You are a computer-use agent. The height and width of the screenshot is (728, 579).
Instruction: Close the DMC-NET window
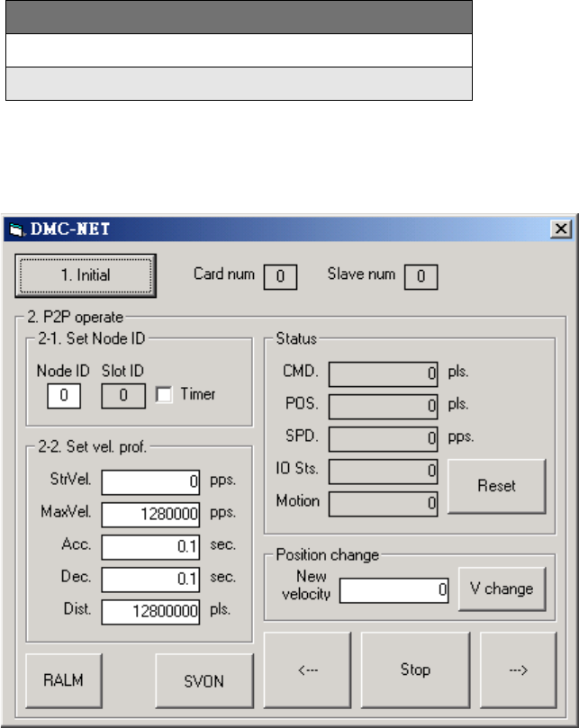(x=561, y=229)
